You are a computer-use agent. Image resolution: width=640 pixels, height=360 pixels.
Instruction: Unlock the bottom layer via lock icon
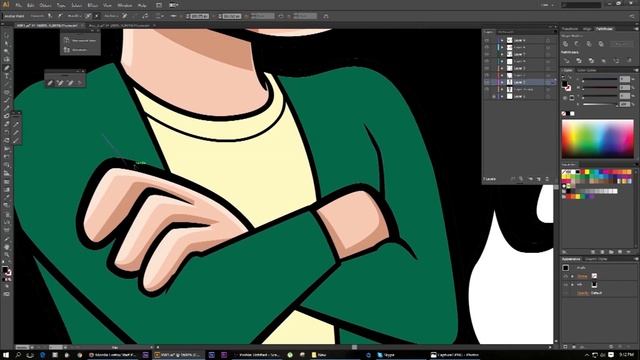coord(493,96)
